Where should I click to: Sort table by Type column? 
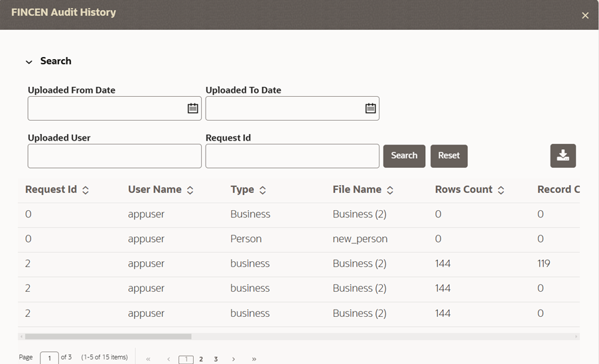point(263,190)
